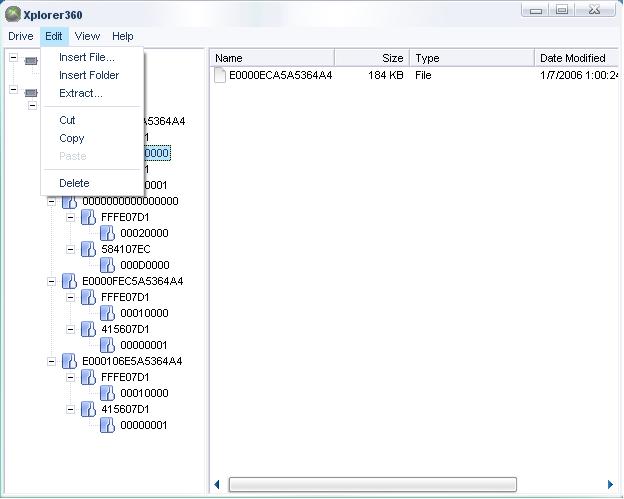Collapse FFFE07D1 node under 0000000000000000

(70, 218)
